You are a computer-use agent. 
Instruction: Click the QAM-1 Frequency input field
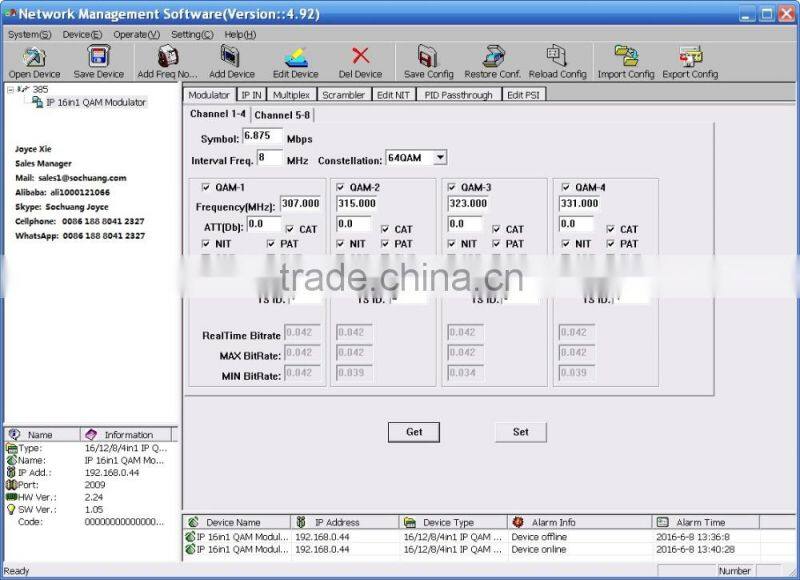(x=300, y=203)
